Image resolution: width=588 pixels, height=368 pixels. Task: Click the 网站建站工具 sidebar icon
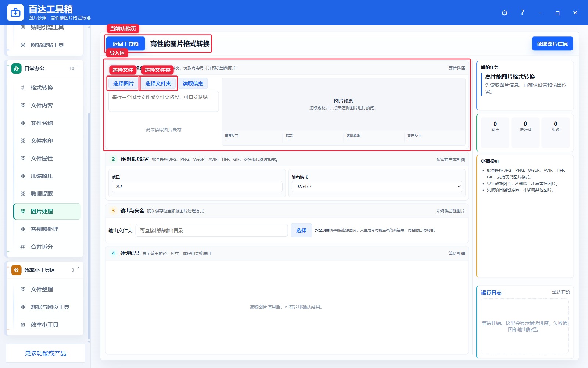(23, 45)
